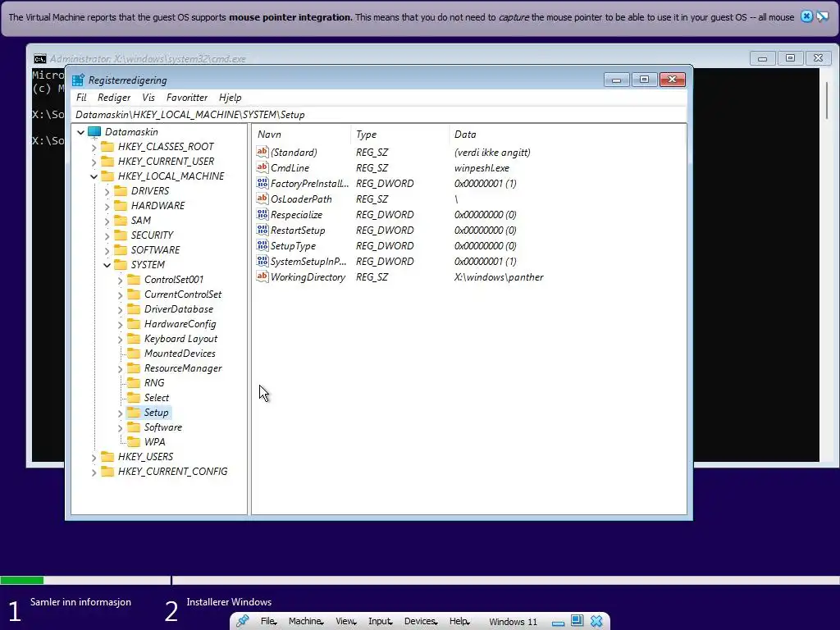Open the VirtualBox Input menu
The image size is (840, 630).
click(380, 622)
